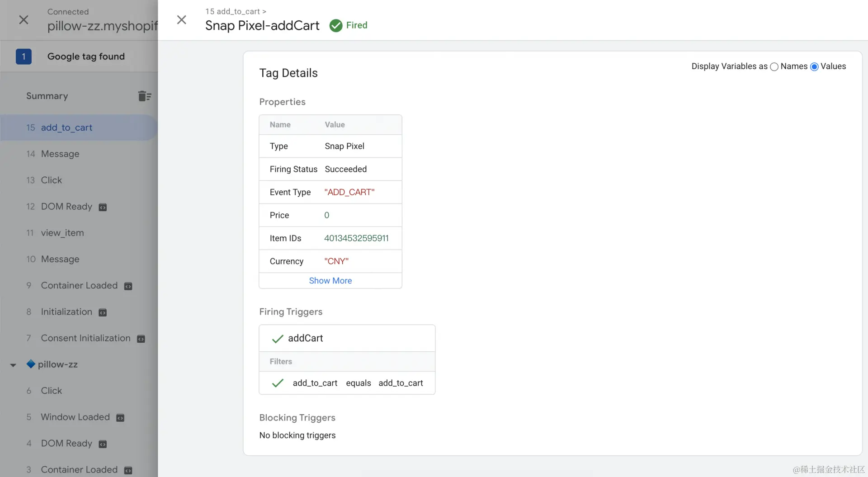Click the code icon beside Initialization event
The width and height of the screenshot is (868, 477).
103,313
